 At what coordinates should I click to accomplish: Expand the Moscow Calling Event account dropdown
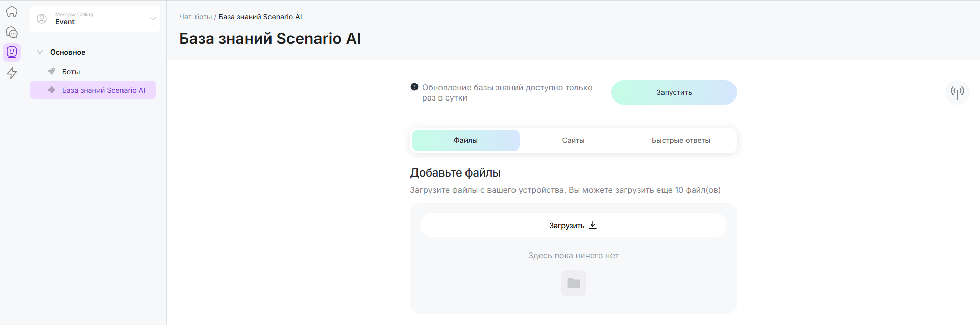(153, 19)
